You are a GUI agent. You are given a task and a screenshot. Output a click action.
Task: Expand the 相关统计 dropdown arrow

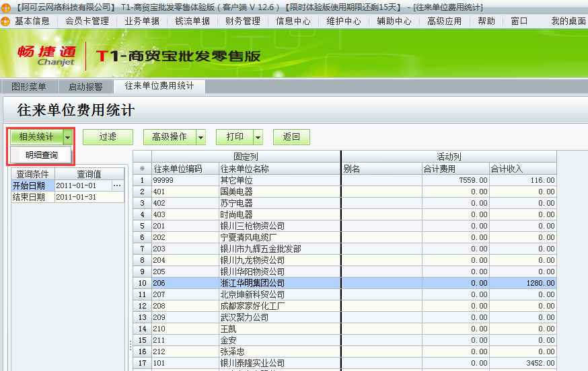67,137
